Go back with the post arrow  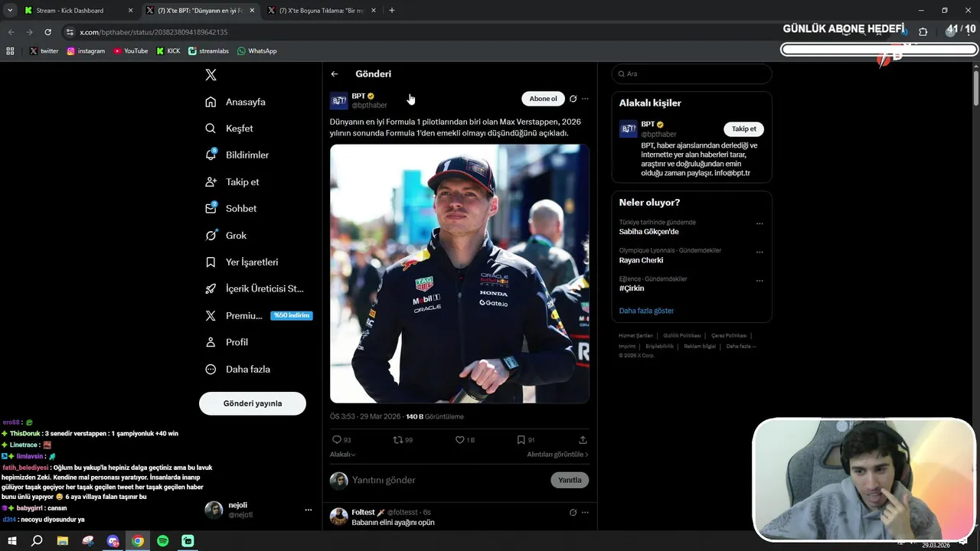coord(335,74)
